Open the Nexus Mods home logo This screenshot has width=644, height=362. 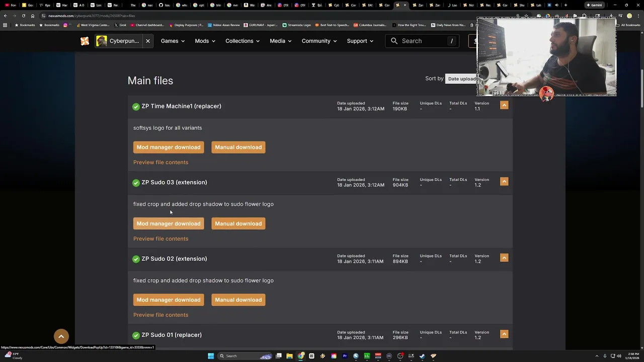[85, 41]
